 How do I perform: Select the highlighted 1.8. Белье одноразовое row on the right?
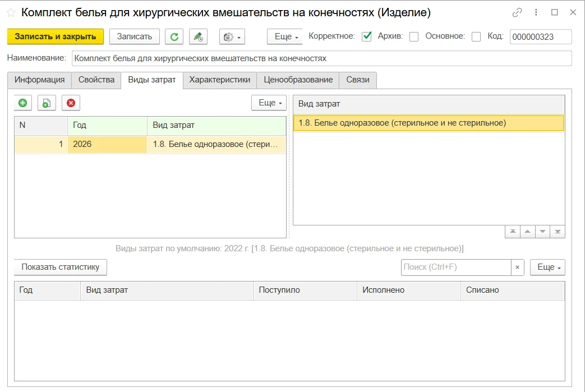(429, 123)
